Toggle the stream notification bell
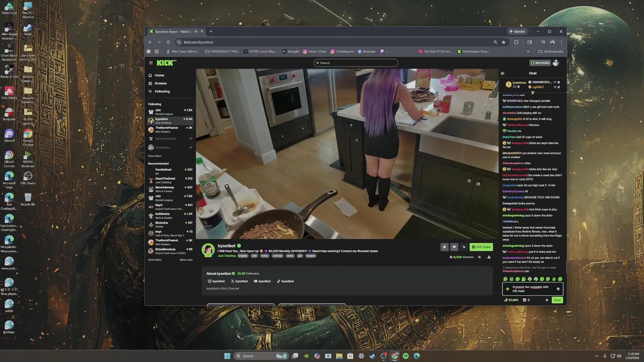Screen dimensions: 644x362 [444, 247]
